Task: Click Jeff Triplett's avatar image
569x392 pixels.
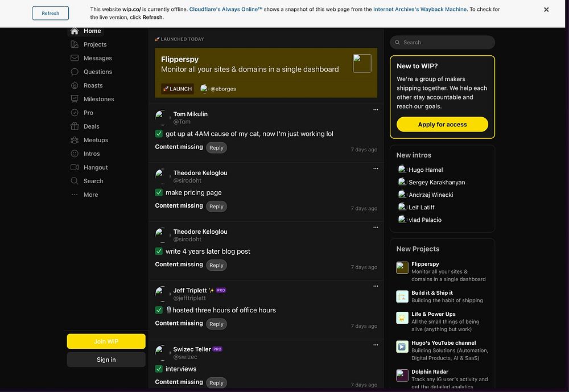Action: [x=162, y=294]
